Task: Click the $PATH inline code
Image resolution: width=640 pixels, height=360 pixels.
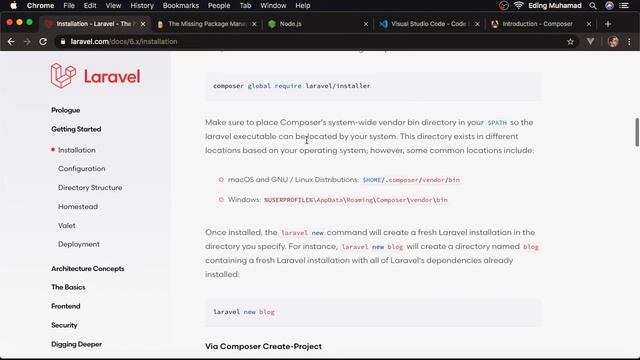Action: (x=497, y=123)
